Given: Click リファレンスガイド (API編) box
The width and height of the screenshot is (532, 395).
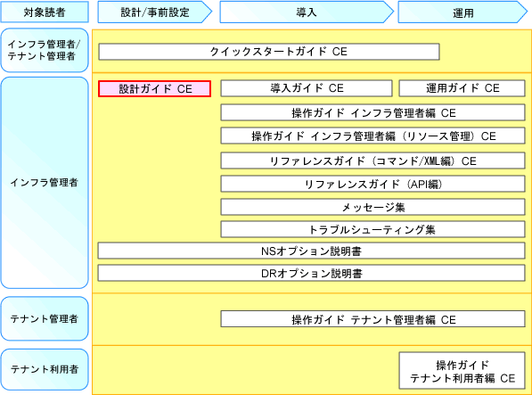Looking at the screenshot, I should click(372, 184).
